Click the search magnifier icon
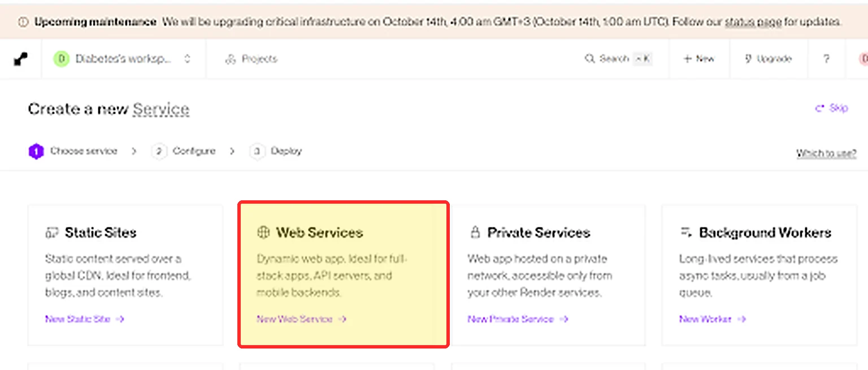The height and width of the screenshot is (370, 868). click(x=589, y=59)
